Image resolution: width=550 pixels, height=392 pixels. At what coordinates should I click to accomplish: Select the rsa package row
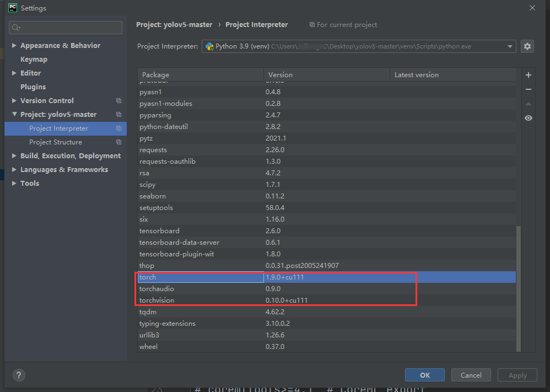[x=327, y=173]
